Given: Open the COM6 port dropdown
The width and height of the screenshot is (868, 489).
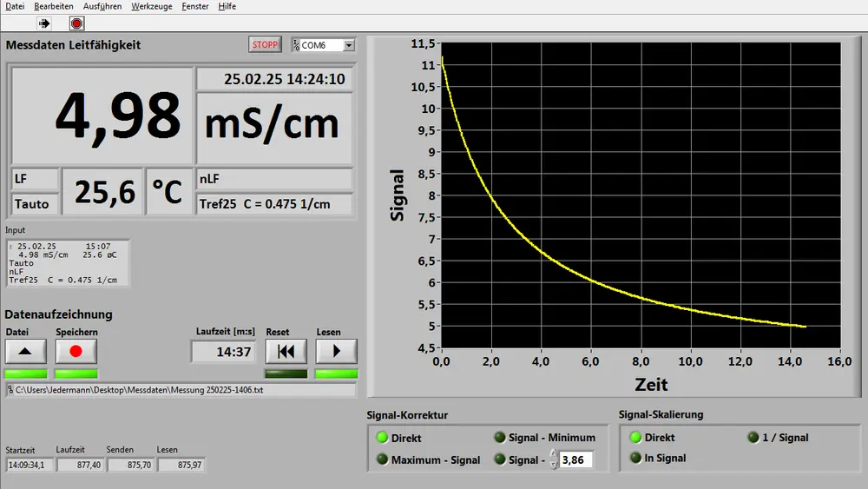Looking at the screenshot, I should click(x=349, y=45).
